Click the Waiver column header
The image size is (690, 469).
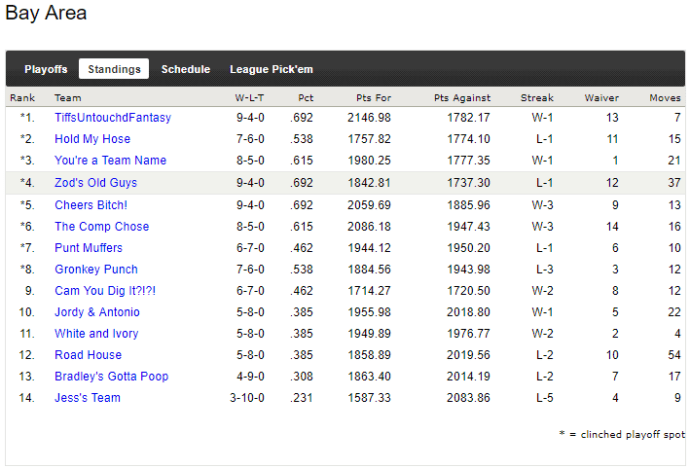601,98
